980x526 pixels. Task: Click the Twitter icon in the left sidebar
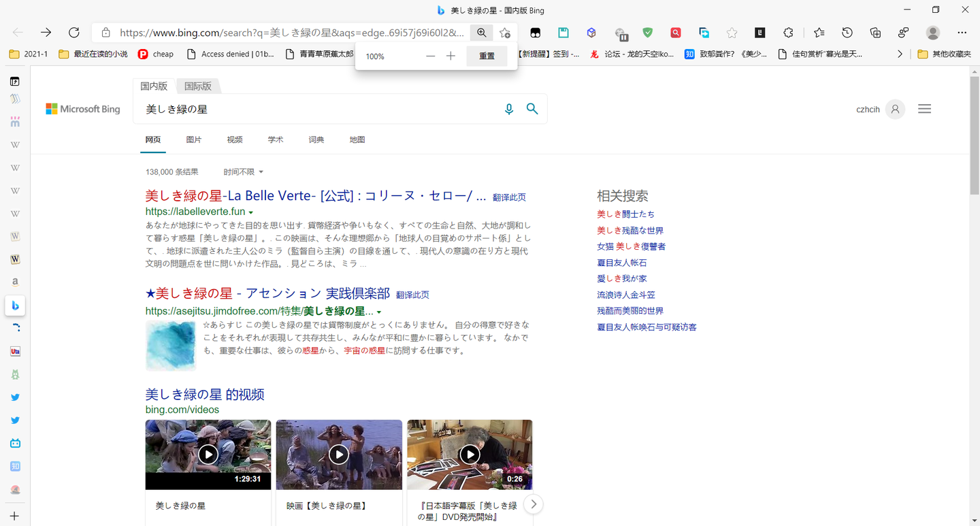[15, 397]
